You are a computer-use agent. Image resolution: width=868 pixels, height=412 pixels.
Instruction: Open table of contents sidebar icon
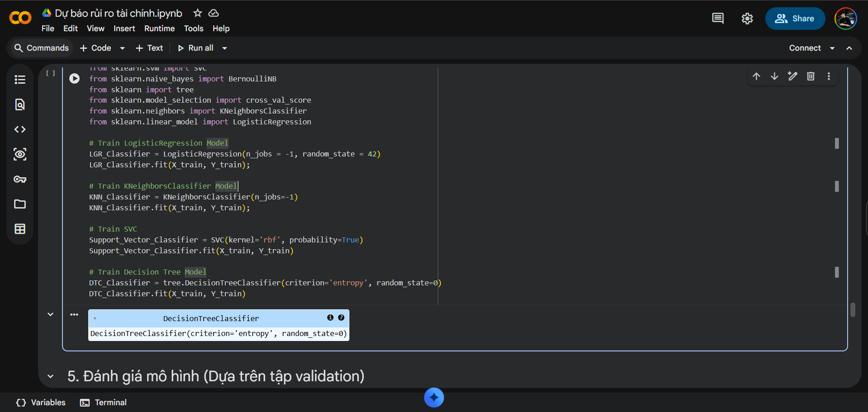pos(20,80)
